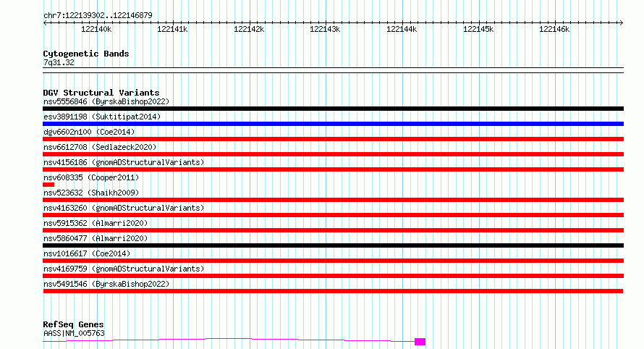This screenshot has width=644, height=349.
Task: Open variant dgv6602n100 (Coe2014) label
Action: click(89, 132)
